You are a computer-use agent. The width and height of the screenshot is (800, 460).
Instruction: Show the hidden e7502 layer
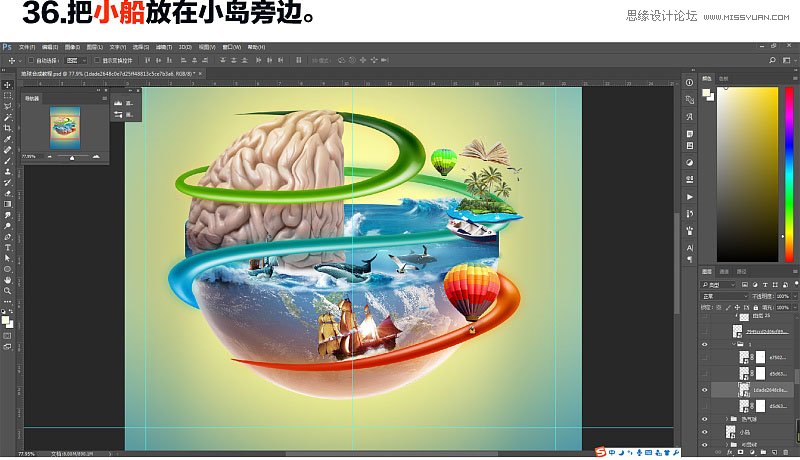pos(705,357)
